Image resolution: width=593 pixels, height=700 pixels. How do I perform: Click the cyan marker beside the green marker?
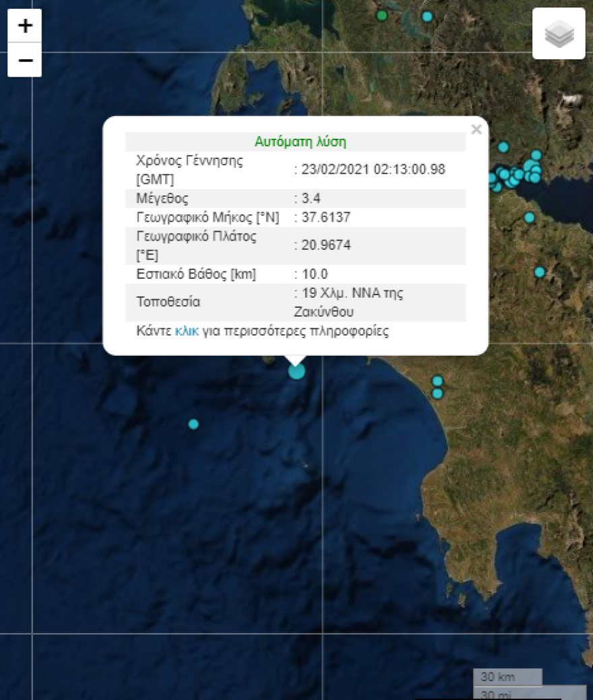click(427, 16)
